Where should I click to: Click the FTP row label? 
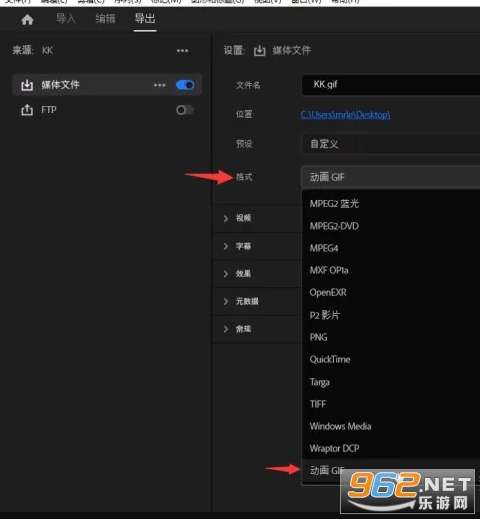[49, 110]
